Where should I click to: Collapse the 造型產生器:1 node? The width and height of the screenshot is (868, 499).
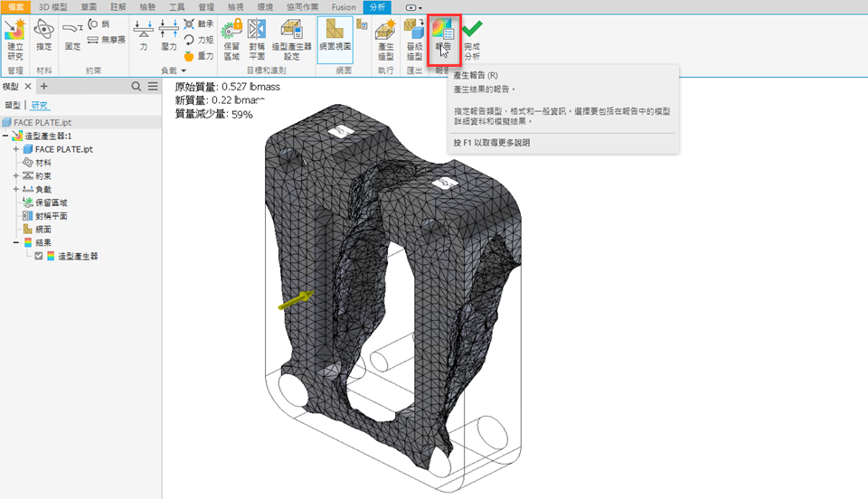5,136
